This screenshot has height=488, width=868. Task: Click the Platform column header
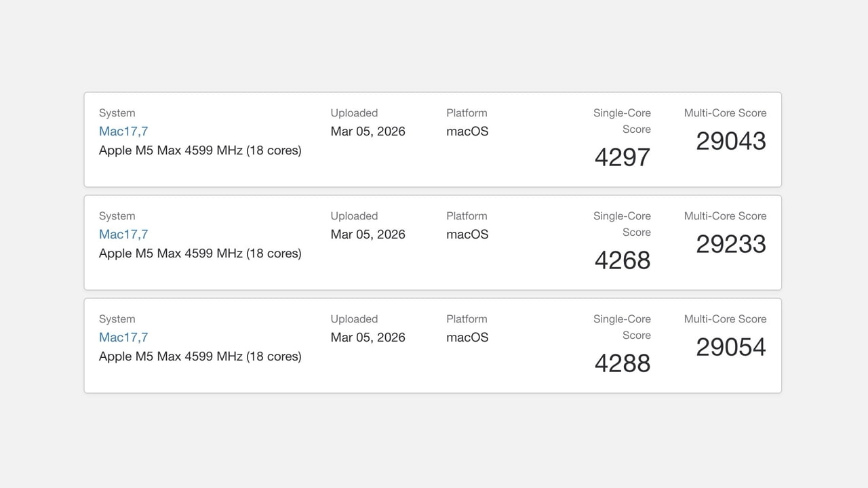(x=467, y=113)
